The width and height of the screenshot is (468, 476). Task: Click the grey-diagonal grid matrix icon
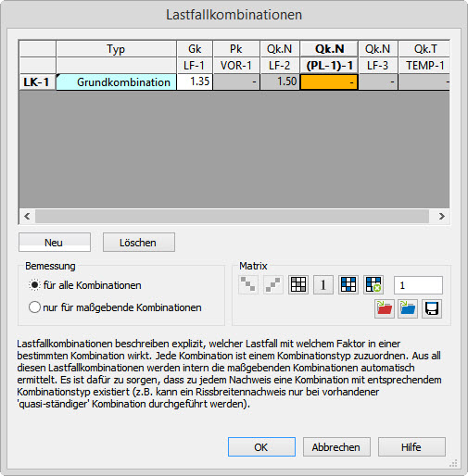pyautogui.click(x=298, y=284)
